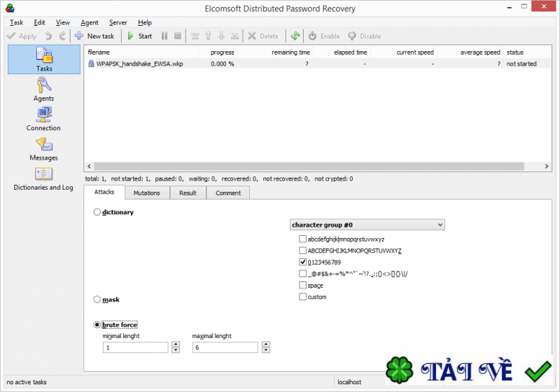This screenshot has height=392, width=560.
Task: Sort by the current speed column header
Action: pyautogui.click(x=404, y=52)
